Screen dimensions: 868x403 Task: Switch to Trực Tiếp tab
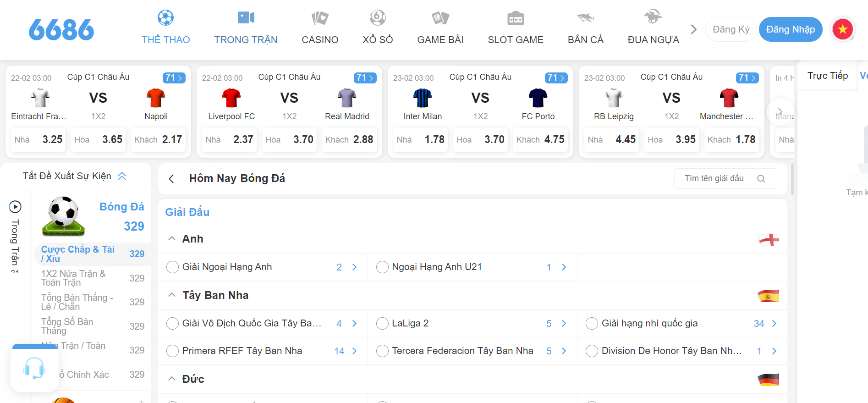(828, 76)
